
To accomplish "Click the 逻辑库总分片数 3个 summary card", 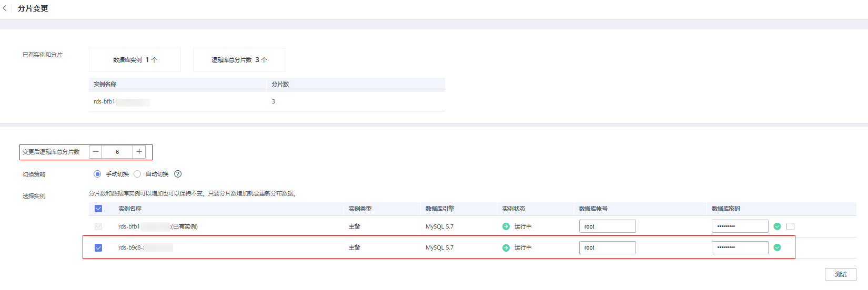I will (x=239, y=60).
